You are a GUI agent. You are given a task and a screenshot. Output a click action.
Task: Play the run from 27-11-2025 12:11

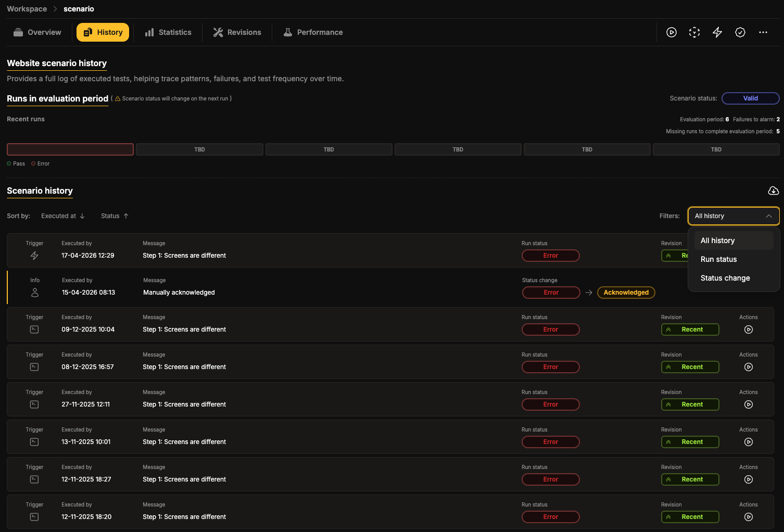[749, 404]
